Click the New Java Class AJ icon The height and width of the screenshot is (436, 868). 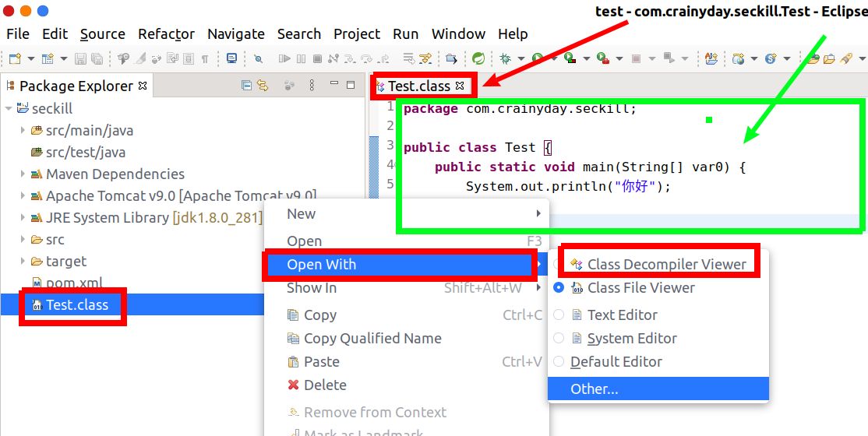711,58
